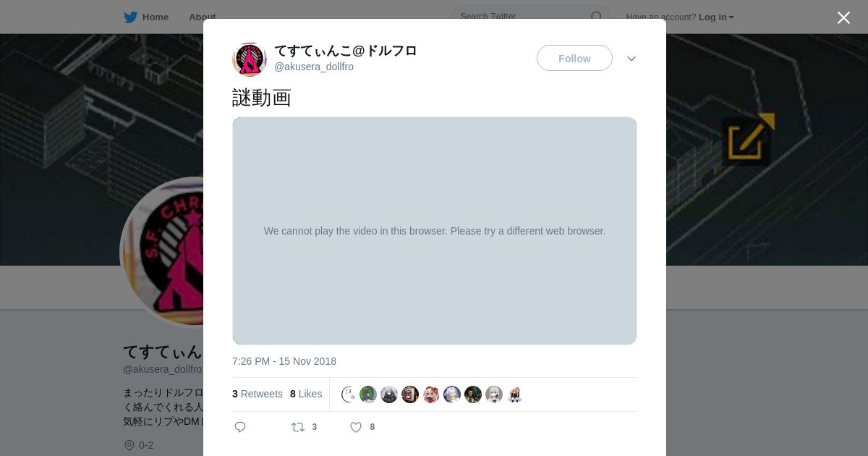868x456 pixels.
Task: Open the 7:26 PM - 15 Nov 2018 timestamp
Action: (284, 361)
